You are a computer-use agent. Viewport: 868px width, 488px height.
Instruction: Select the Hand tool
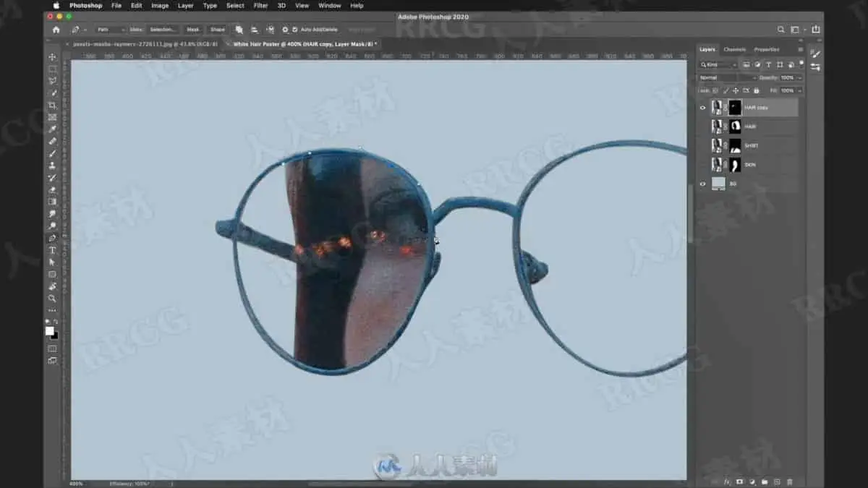coord(52,286)
